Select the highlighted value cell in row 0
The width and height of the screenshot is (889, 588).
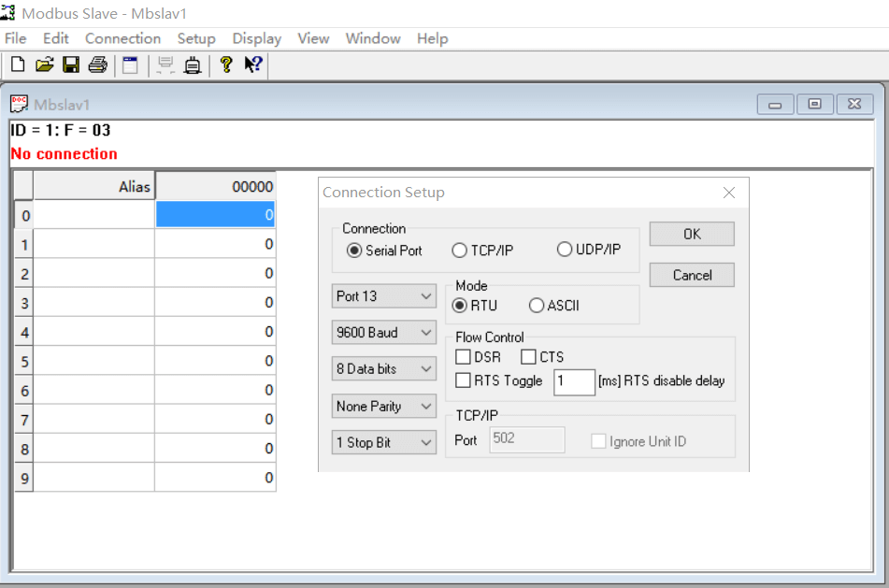(x=215, y=215)
